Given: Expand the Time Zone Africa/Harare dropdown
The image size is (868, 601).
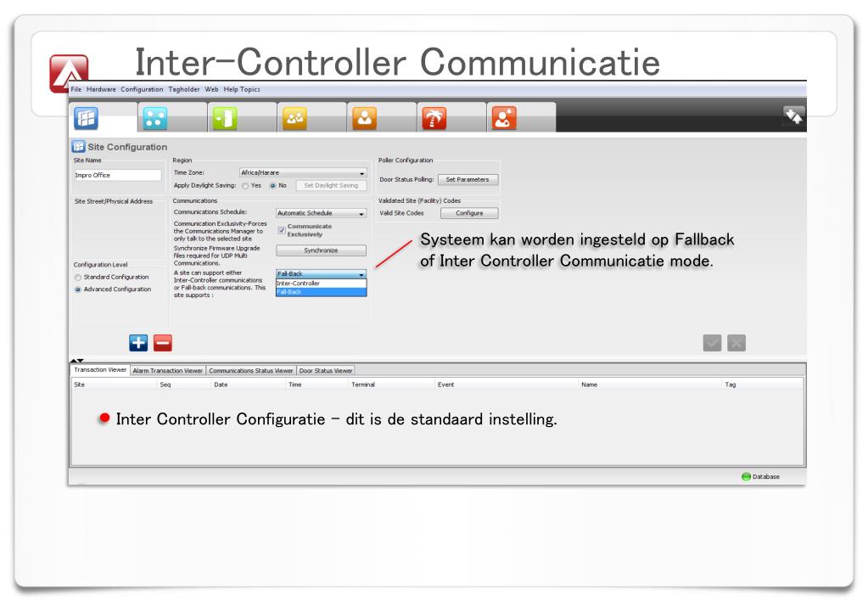Looking at the screenshot, I should tap(303, 173).
